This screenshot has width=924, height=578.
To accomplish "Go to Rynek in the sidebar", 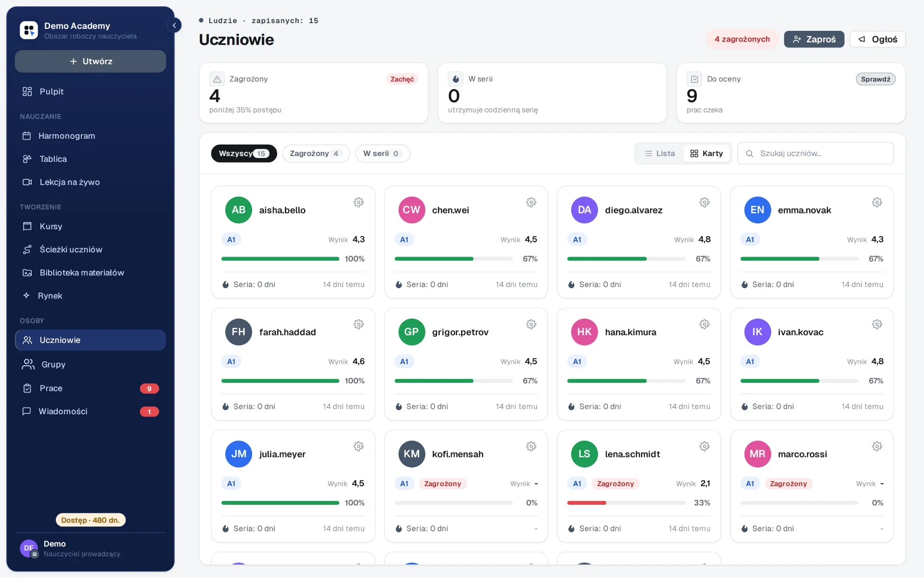I will (x=90, y=296).
